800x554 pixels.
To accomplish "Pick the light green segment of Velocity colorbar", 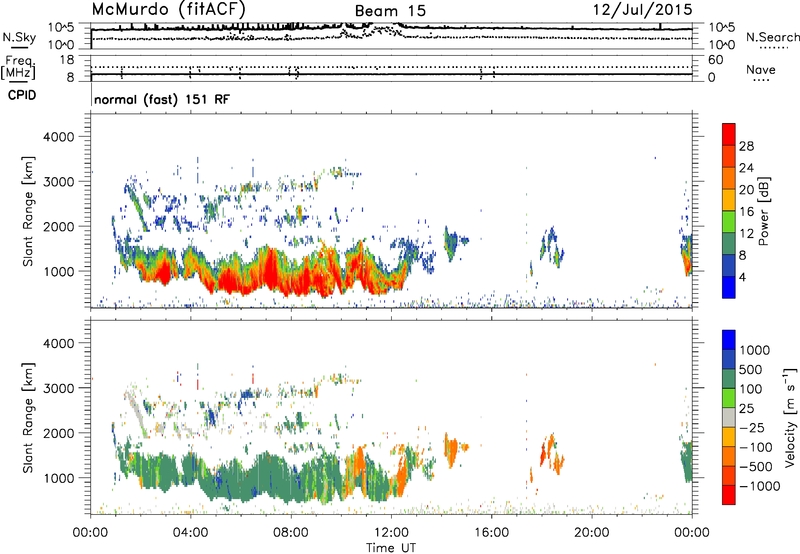I will coord(729,398).
